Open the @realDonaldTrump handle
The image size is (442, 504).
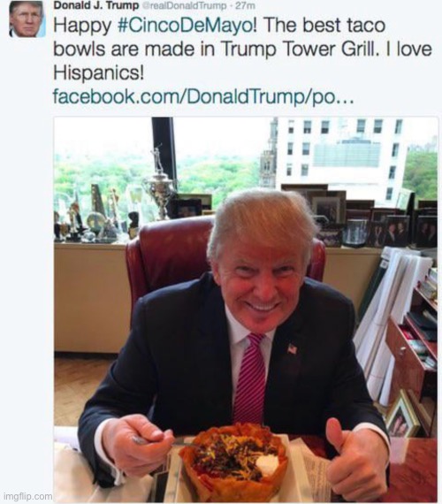(184, 6)
